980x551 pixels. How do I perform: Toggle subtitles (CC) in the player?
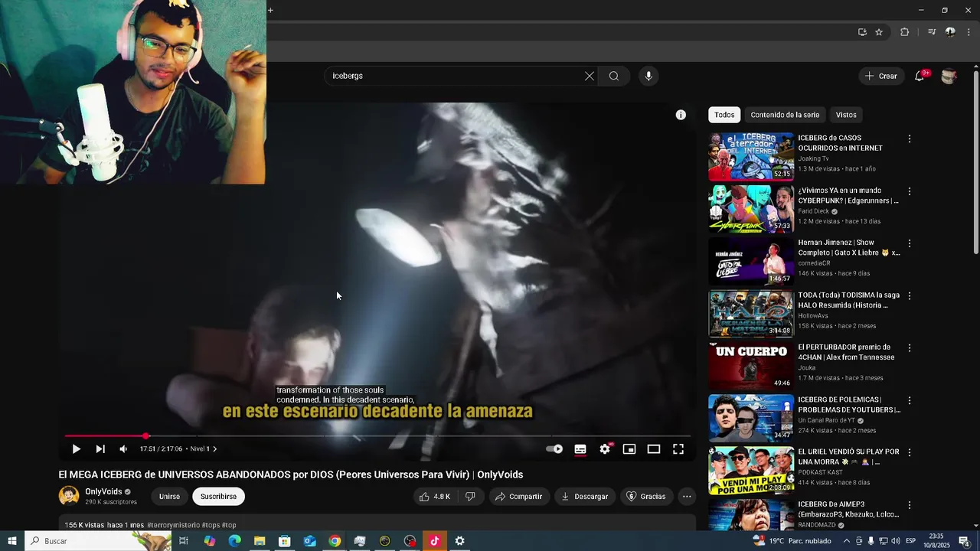[580, 449]
